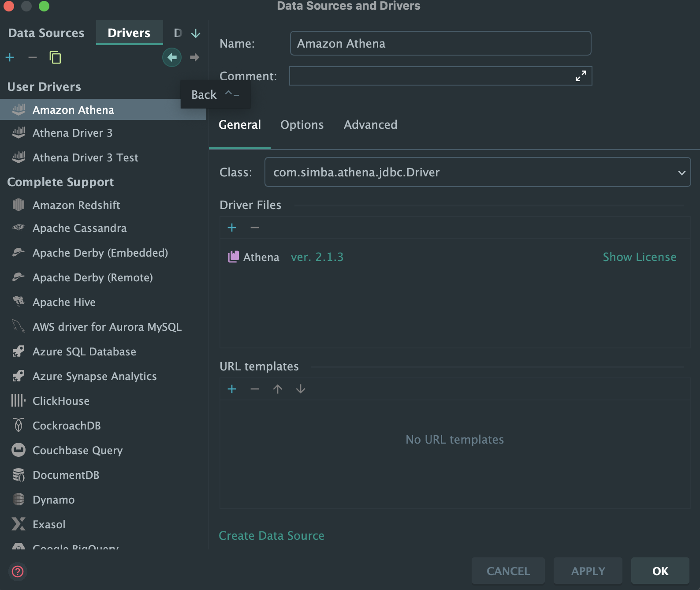Click the CANCEL button

508,571
